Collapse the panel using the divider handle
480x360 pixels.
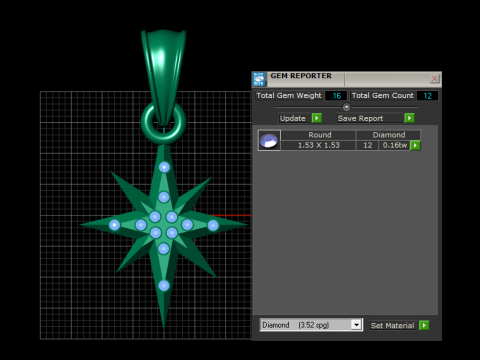tap(347, 107)
